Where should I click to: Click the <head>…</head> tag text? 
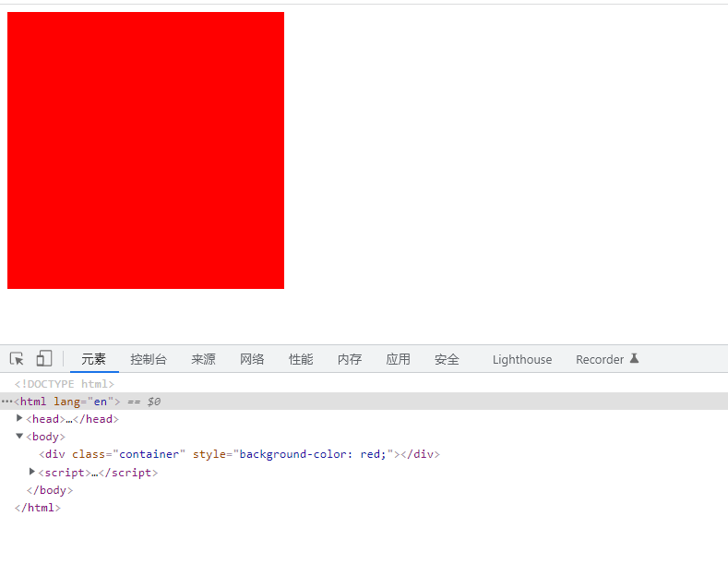pos(72,419)
